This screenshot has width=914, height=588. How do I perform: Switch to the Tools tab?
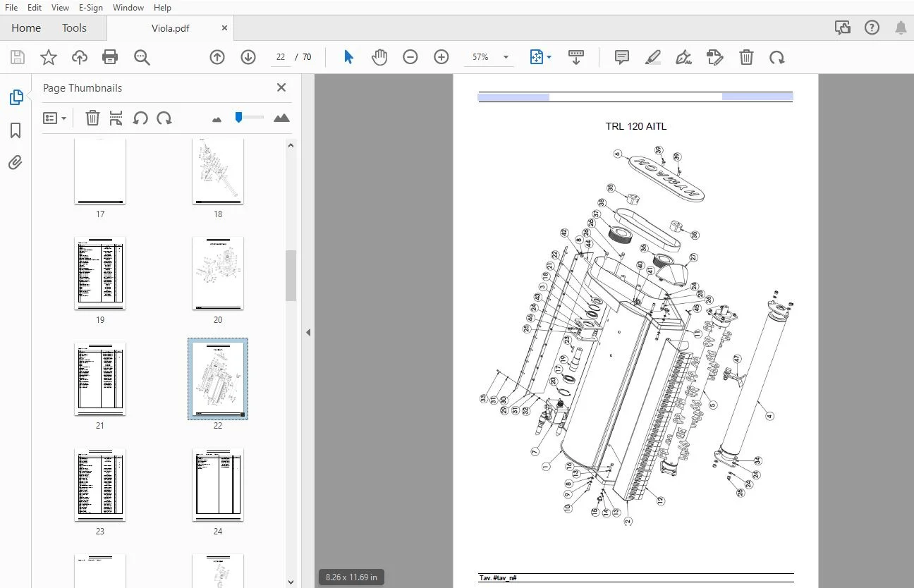[x=74, y=28]
